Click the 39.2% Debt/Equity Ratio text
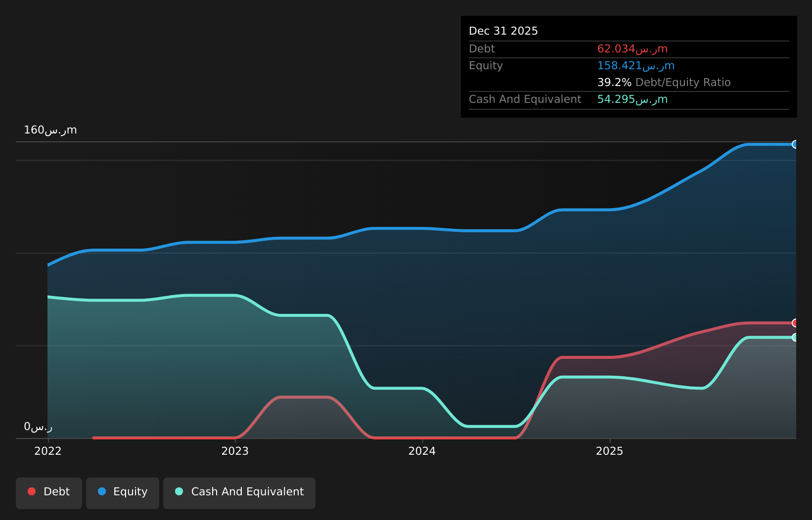This screenshot has height=520, width=812. click(664, 83)
